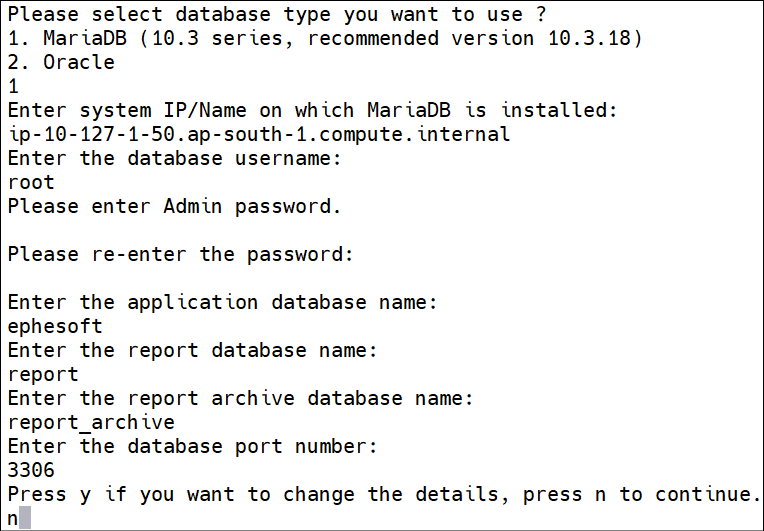
Task: Click the entered selection 1 below Oracle
Action: (13, 86)
